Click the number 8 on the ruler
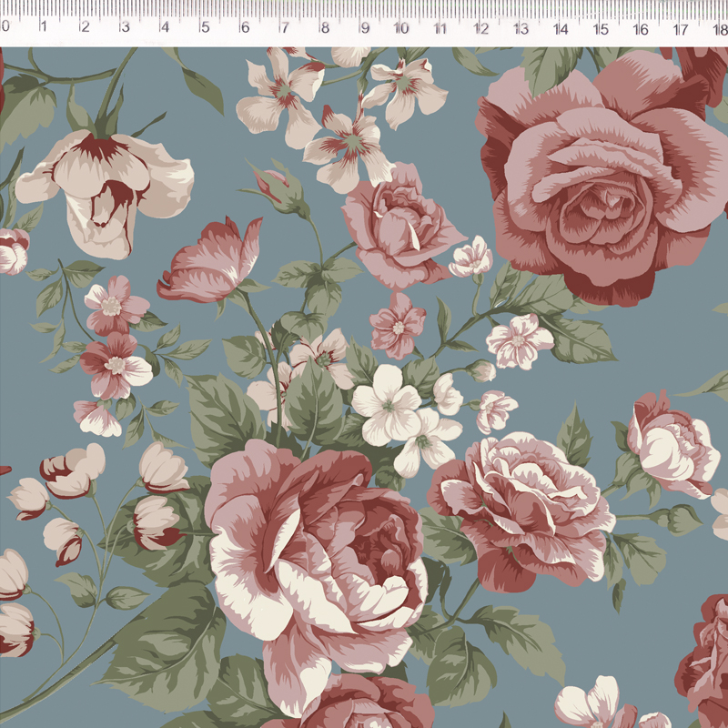 (324, 27)
